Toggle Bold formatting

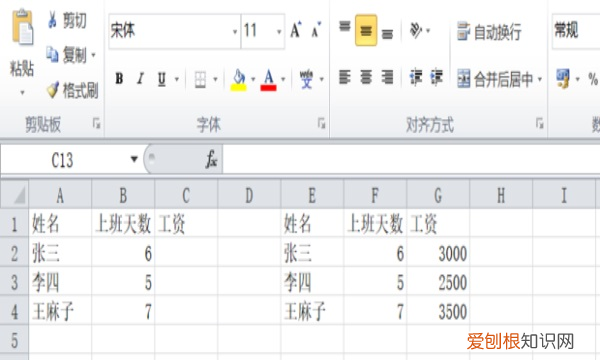point(119,79)
